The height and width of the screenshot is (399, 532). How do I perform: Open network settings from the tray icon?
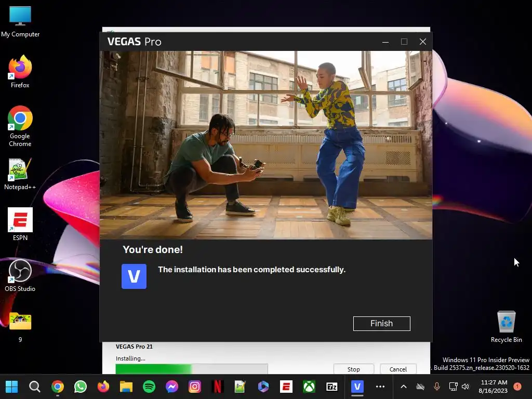(453, 387)
